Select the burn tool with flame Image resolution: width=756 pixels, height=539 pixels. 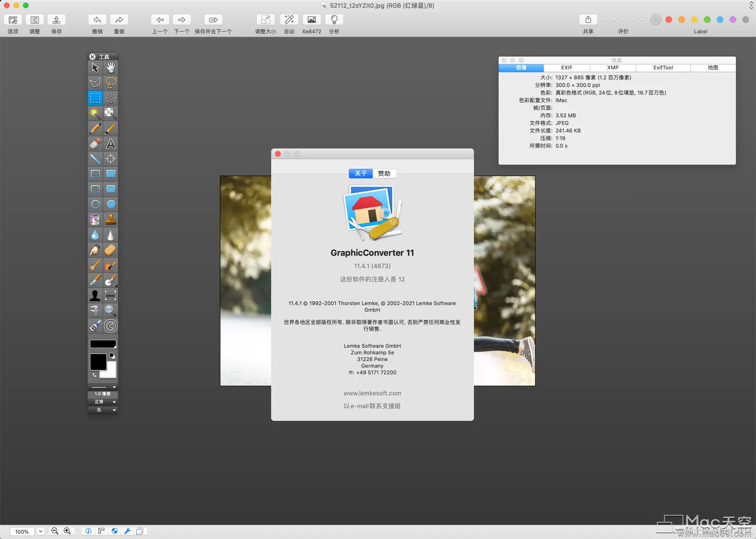coord(111,265)
